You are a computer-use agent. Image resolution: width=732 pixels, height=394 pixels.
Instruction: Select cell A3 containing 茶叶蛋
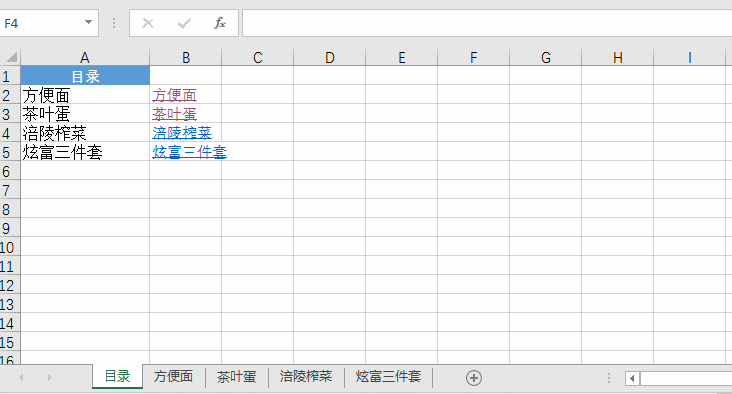85,114
